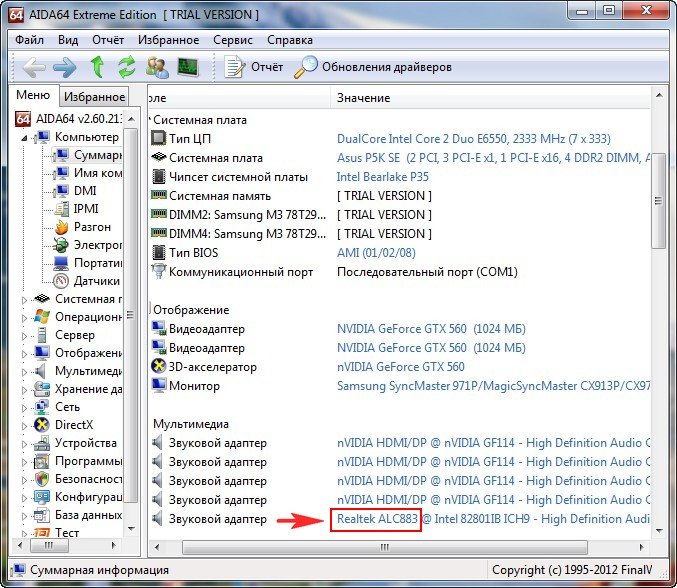Click the Конфигурация icon in tree
Screen dimensions: 677x588
[41, 497]
